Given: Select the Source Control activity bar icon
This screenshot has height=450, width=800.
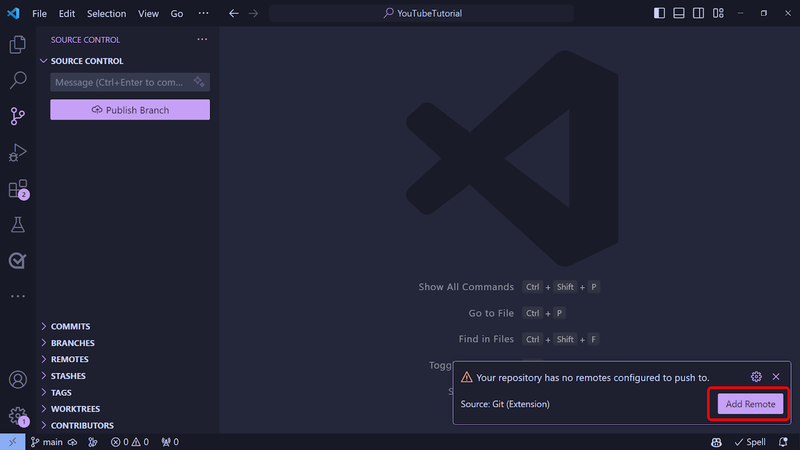Looking at the screenshot, I should click(x=18, y=116).
